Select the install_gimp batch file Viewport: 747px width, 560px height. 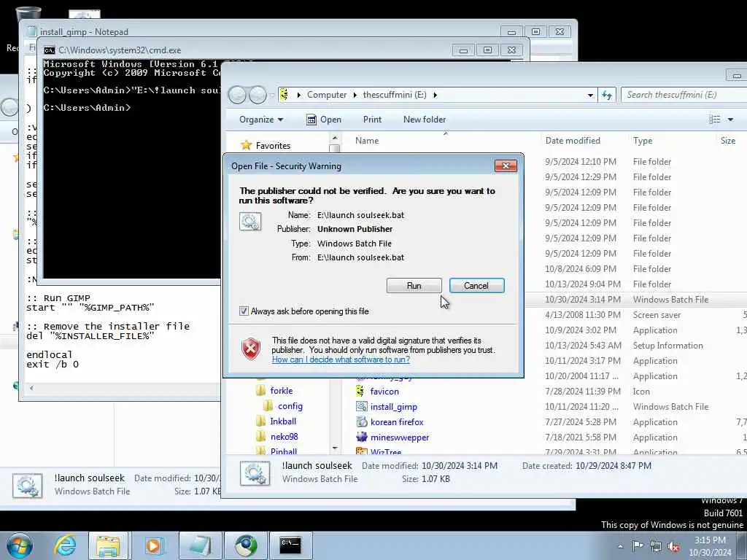point(393,407)
